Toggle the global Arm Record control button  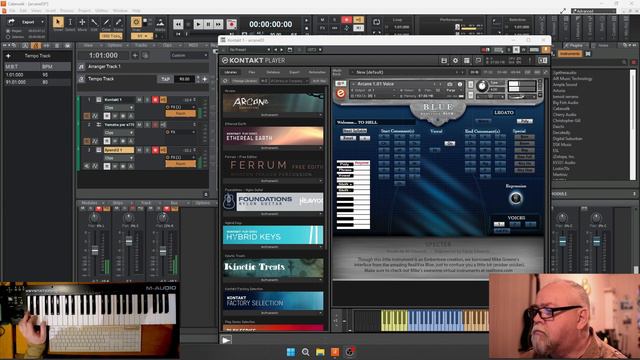pyautogui.click(x=347, y=20)
